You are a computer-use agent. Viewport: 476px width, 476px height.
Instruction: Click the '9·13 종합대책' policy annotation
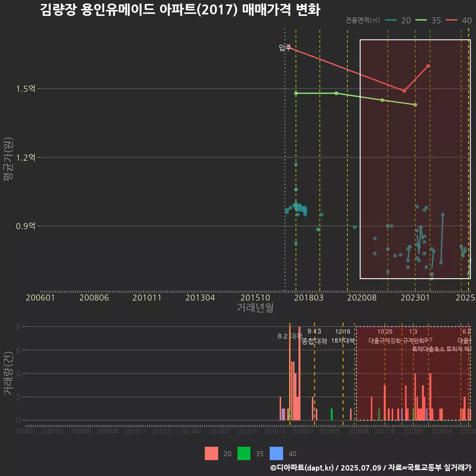coord(314,336)
